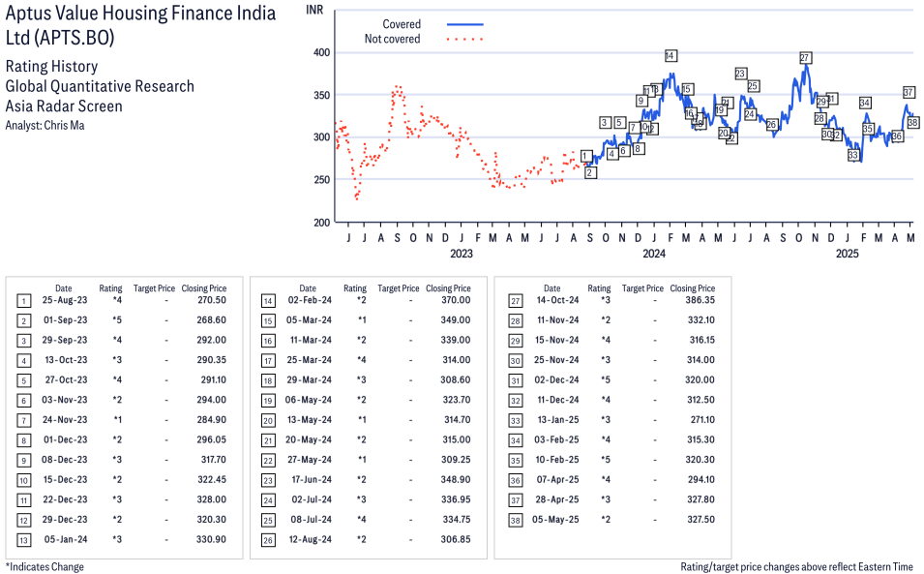924x574 pixels.
Task: Click chart marker 33 at the January 2025 low
Action: (x=853, y=155)
